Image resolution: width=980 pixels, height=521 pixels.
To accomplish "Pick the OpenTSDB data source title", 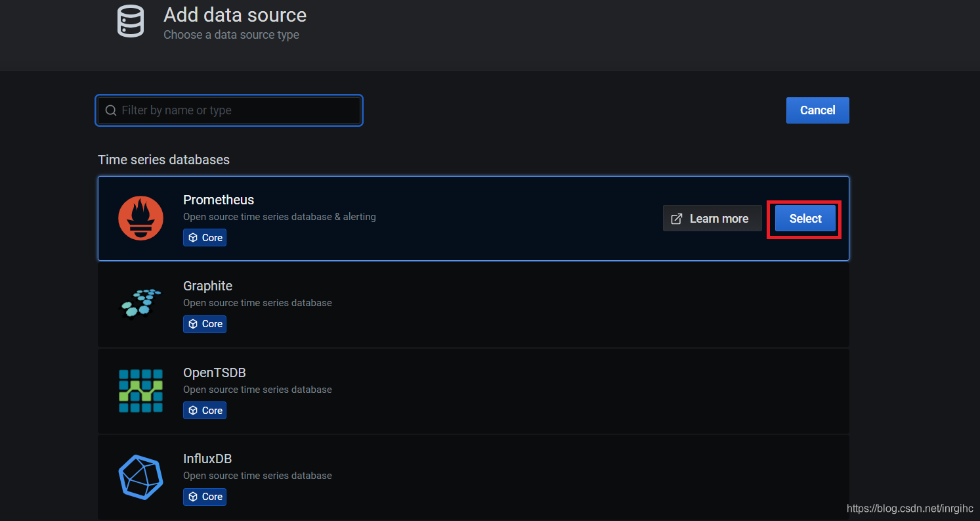I will pos(214,373).
